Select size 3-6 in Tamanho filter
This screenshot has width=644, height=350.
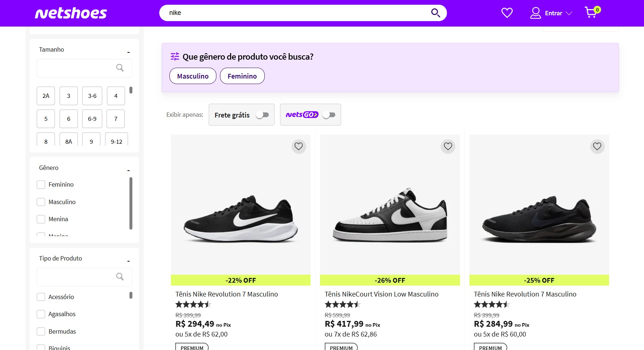click(92, 96)
